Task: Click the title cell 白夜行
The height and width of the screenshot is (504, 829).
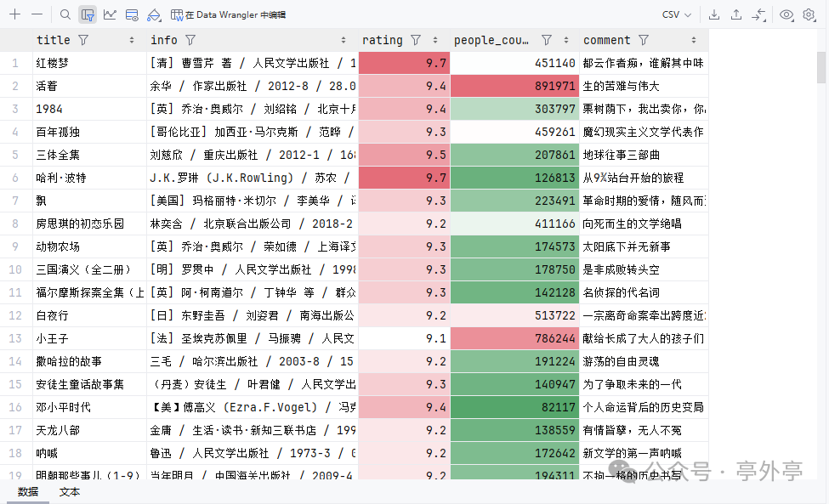Action: click(x=89, y=316)
